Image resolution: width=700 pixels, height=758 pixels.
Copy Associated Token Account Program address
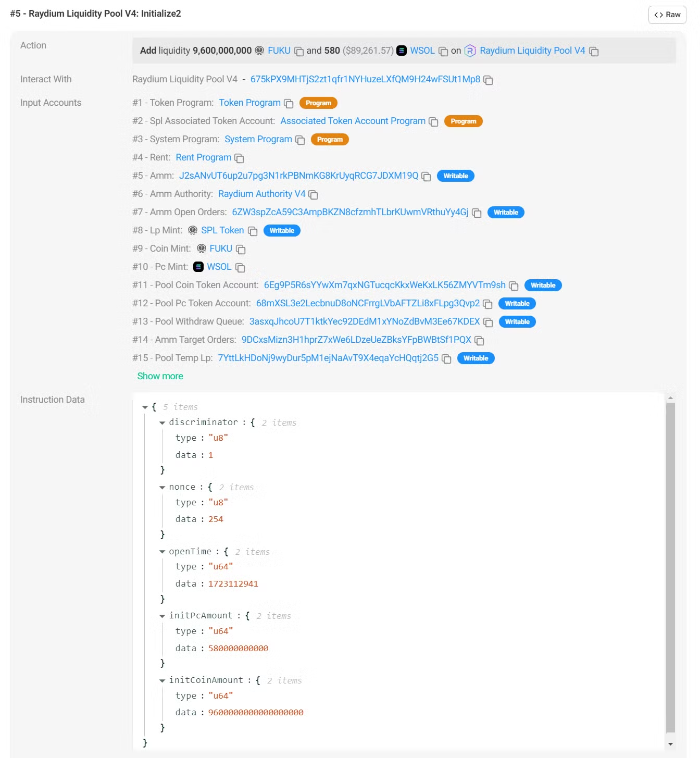(x=433, y=122)
